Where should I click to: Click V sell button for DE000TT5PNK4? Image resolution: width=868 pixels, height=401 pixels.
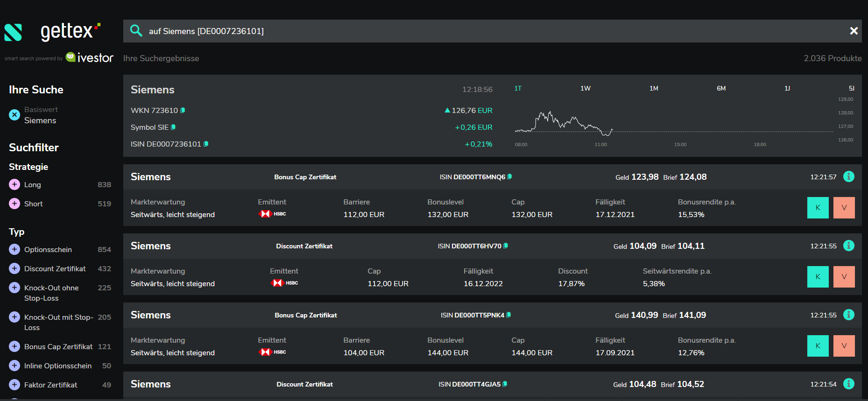[x=844, y=346]
